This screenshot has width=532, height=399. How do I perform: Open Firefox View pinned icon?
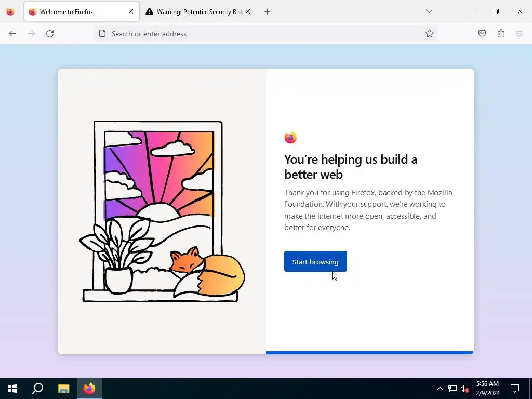(x=10, y=12)
